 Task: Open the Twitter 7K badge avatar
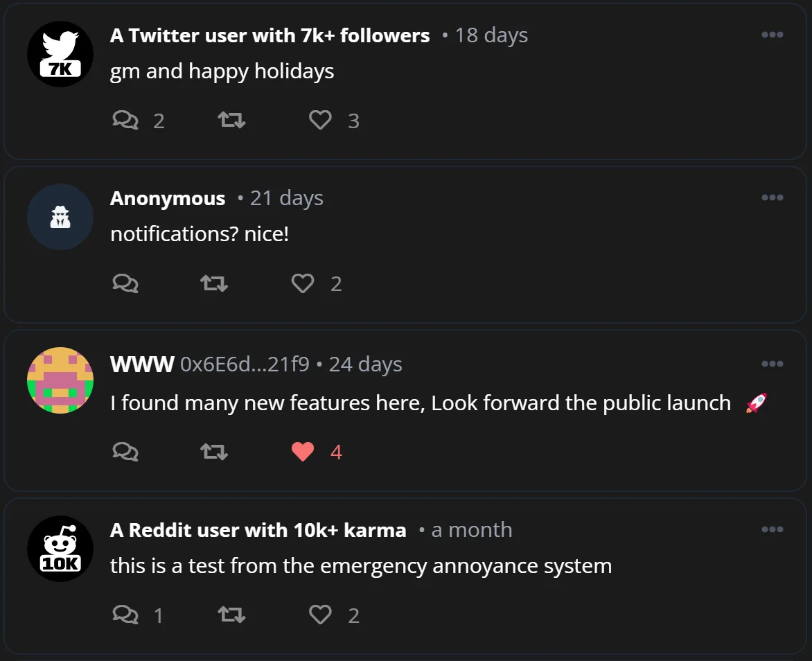coord(60,54)
